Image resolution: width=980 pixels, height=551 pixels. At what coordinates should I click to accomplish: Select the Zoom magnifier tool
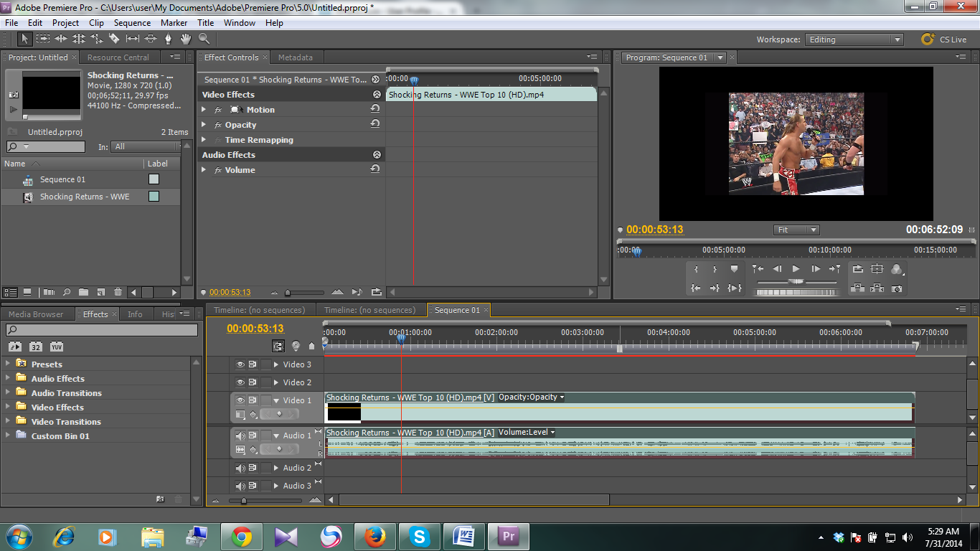204,39
